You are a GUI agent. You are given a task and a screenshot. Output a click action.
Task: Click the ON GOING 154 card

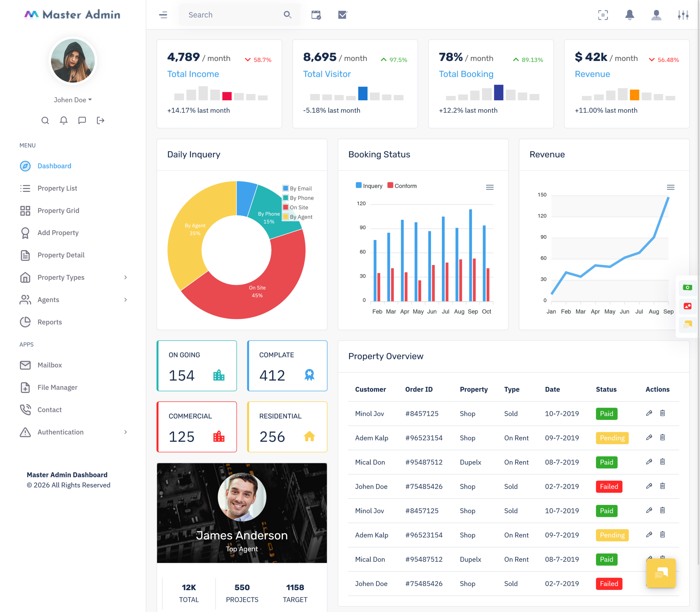pyautogui.click(x=197, y=366)
